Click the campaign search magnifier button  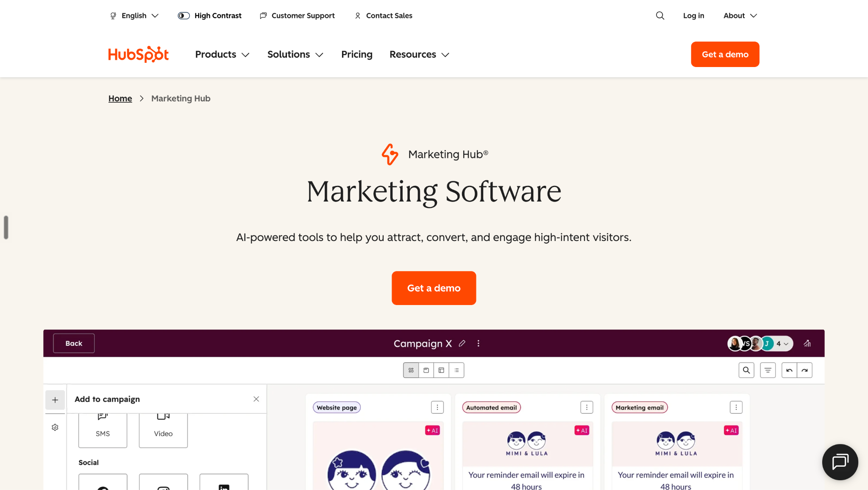(x=746, y=370)
